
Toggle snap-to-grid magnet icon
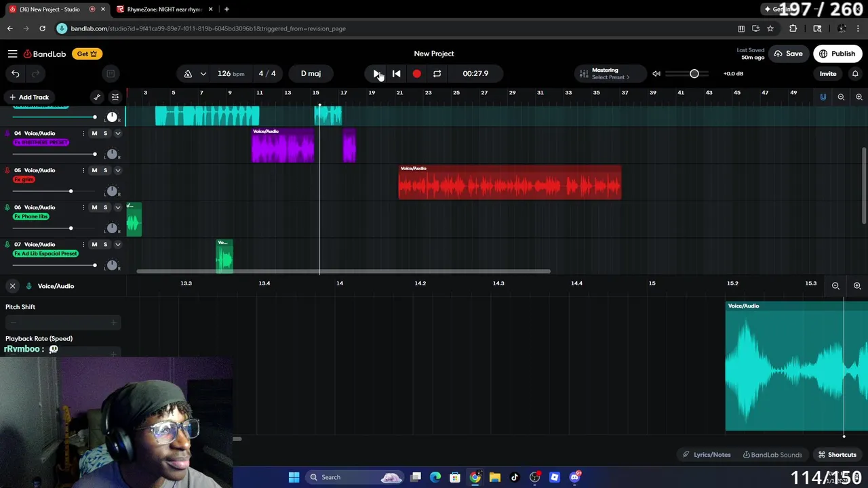tap(823, 97)
